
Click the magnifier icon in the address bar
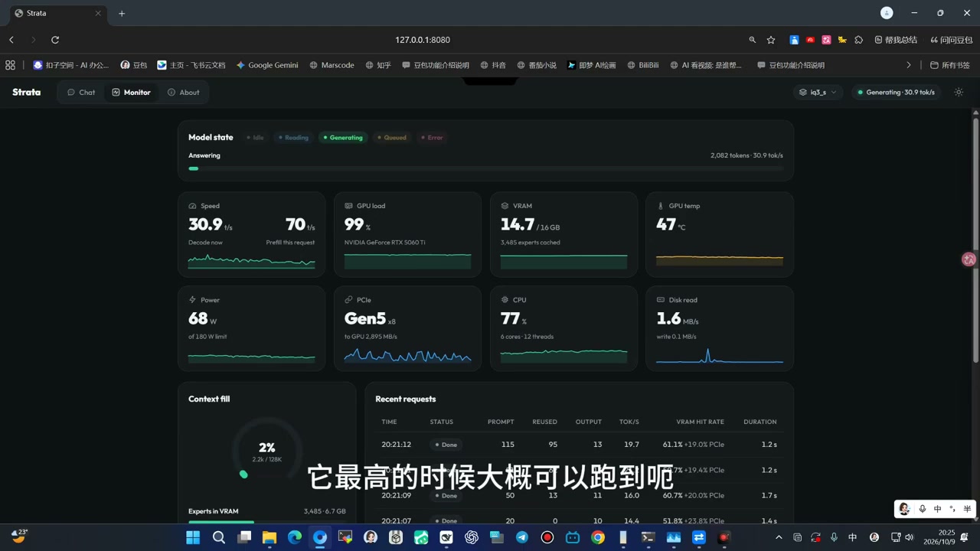(x=753, y=40)
